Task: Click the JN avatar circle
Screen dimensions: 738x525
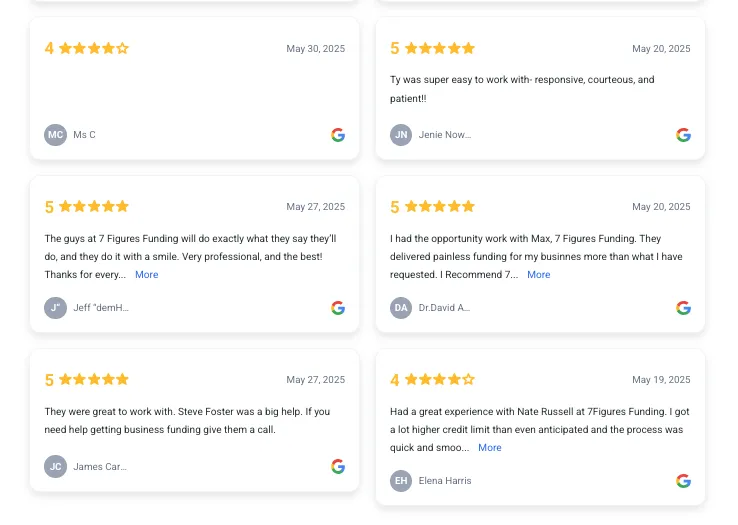Action: pos(401,135)
